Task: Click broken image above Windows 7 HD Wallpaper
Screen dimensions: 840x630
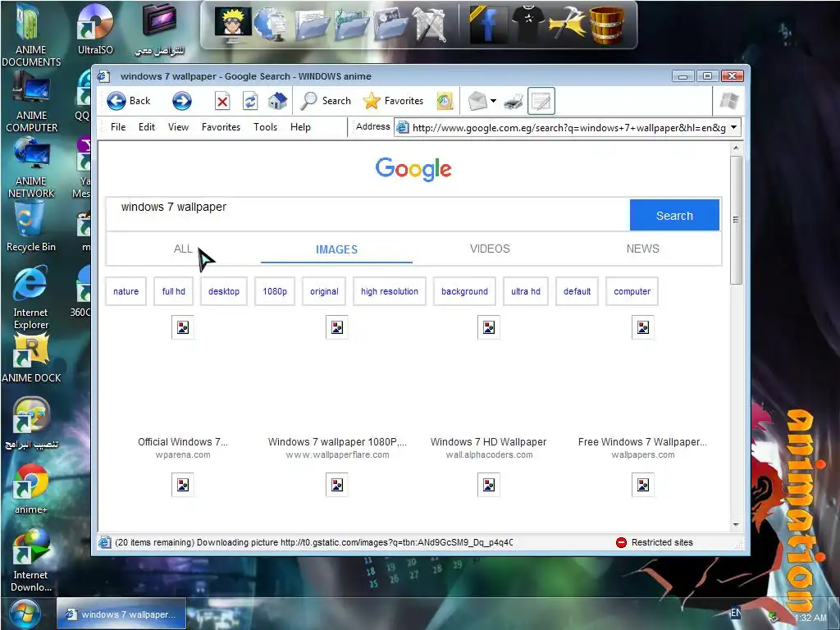Action: pyautogui.click(x=489, y=327)
